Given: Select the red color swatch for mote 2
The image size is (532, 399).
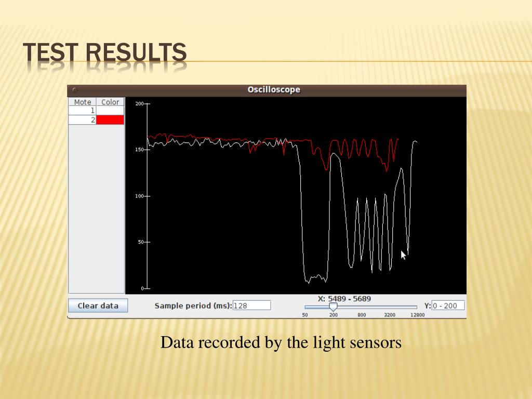Looking at the screenshot, I should coord(110,120).
